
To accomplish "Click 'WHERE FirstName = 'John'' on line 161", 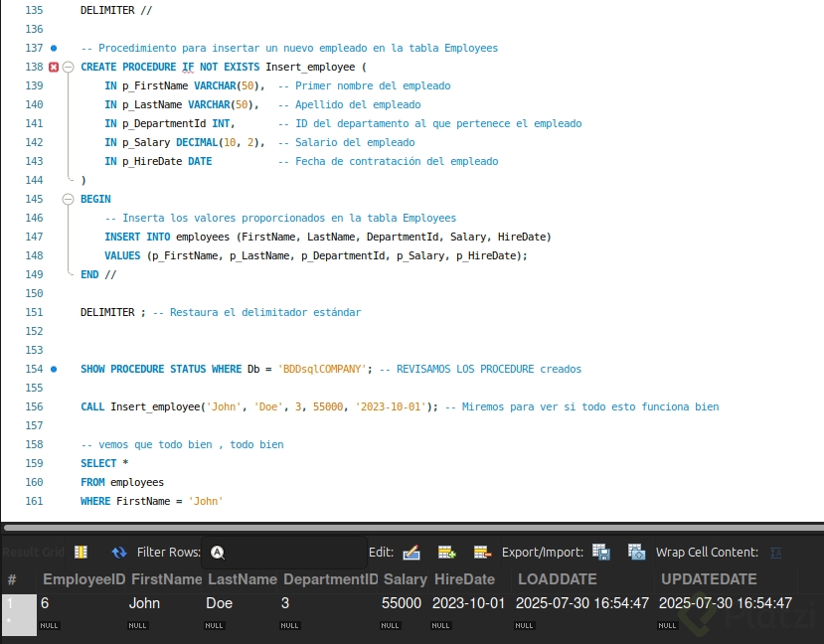I will [152, 501].
